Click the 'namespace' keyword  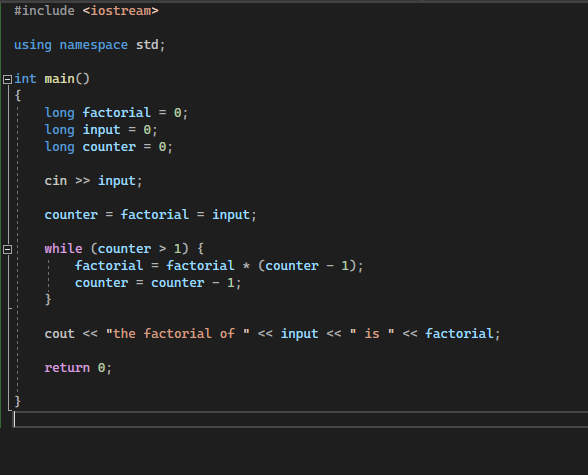[x=94, y=45]
